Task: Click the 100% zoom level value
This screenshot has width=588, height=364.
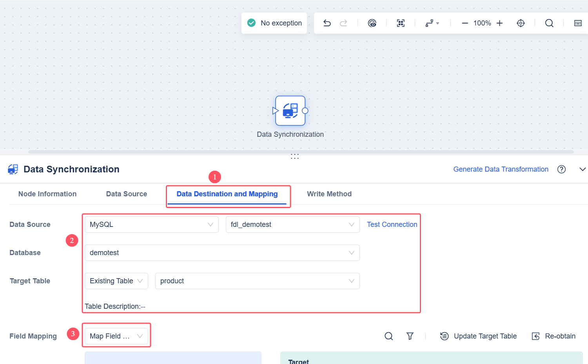Action: point(482,23)
